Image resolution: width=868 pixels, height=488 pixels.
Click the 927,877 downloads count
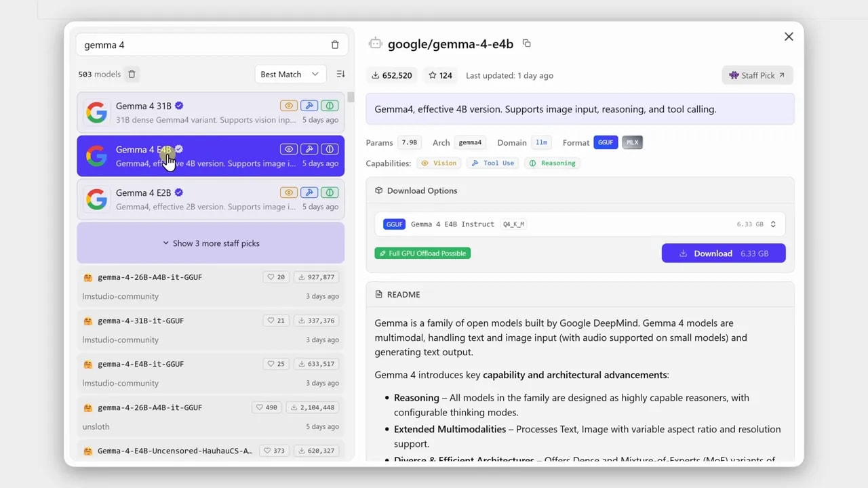317,277
